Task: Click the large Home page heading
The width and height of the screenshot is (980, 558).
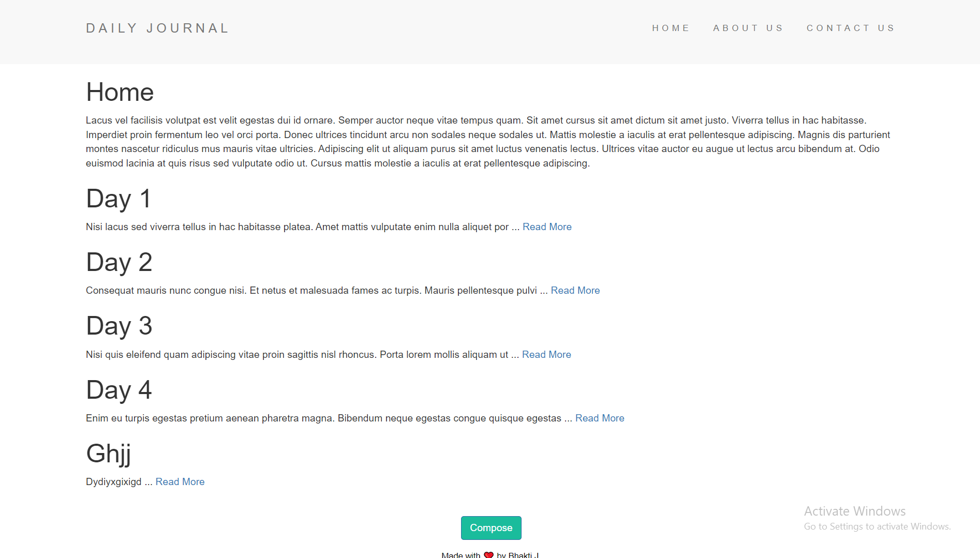Action: (x=120, y=92)
